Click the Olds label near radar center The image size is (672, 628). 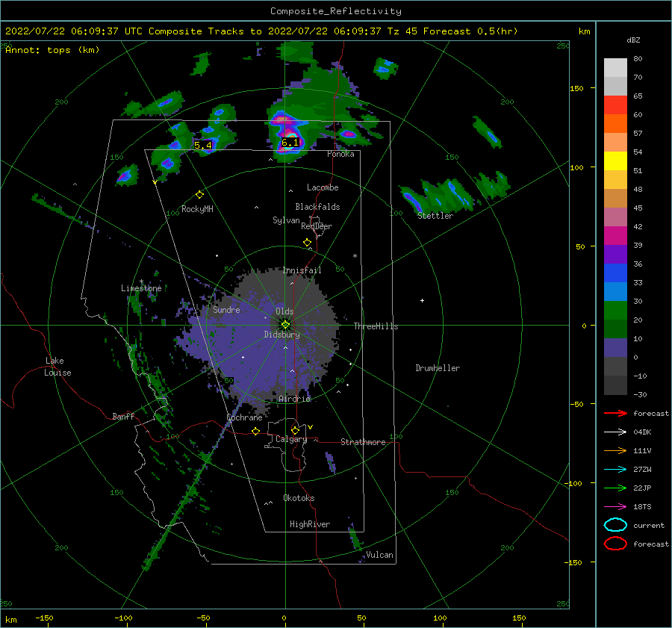[284, 311]
